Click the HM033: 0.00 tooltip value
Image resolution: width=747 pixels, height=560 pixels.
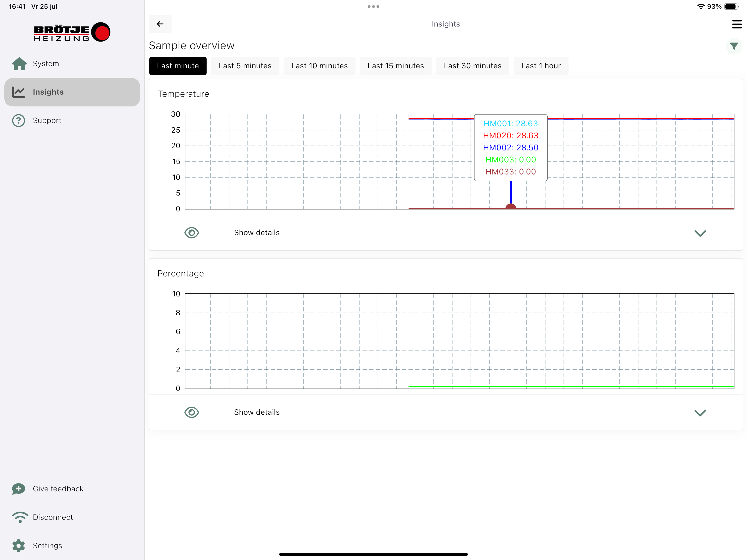click(510, 172)
